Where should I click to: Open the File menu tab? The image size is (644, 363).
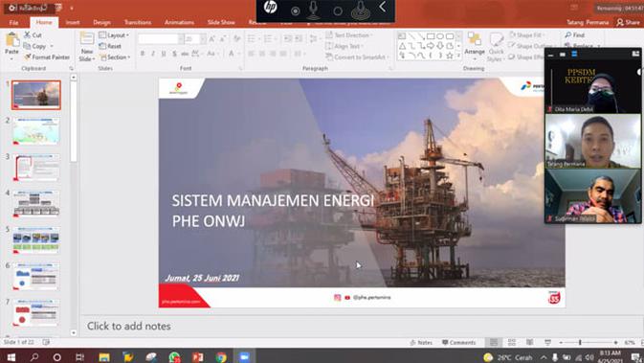coord(13,23)
